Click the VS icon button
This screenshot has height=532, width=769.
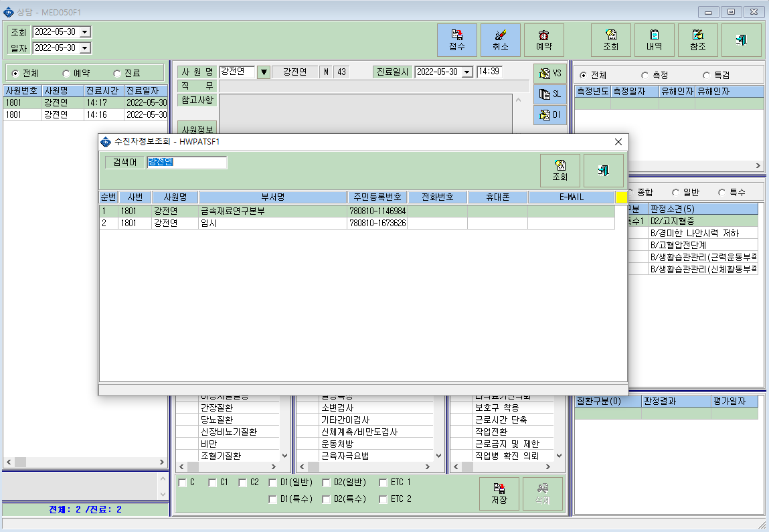point(549,74)
